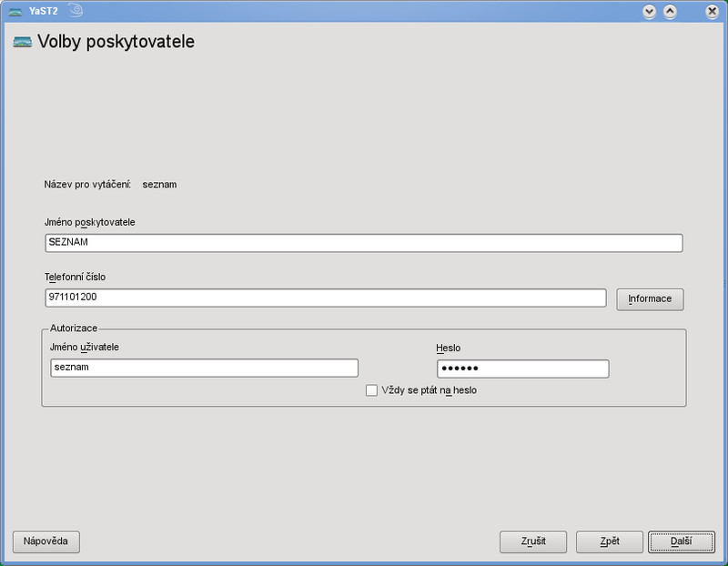Click the Telefonní číslo label
Viewport: 728px width, 566px height.
[75, 278]
